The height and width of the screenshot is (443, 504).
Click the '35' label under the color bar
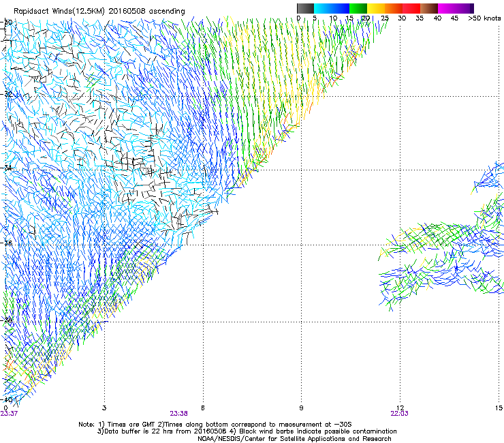point(420,18)
